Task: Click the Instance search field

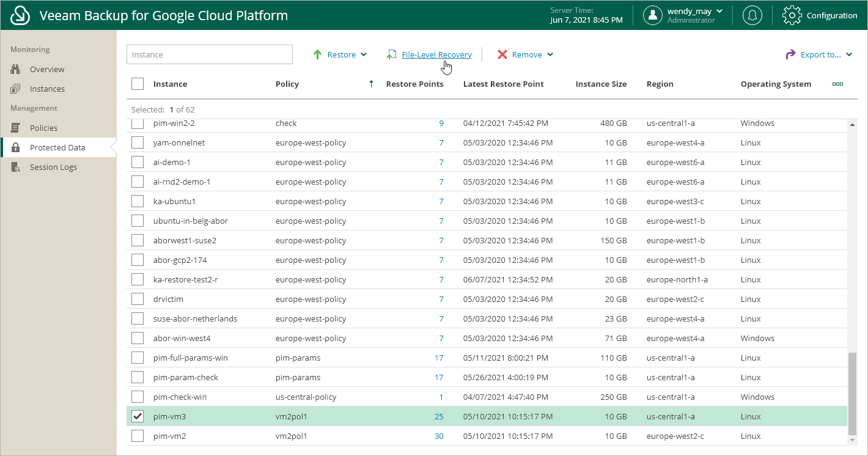Action: pyautogui.click(x=210, y=54)
